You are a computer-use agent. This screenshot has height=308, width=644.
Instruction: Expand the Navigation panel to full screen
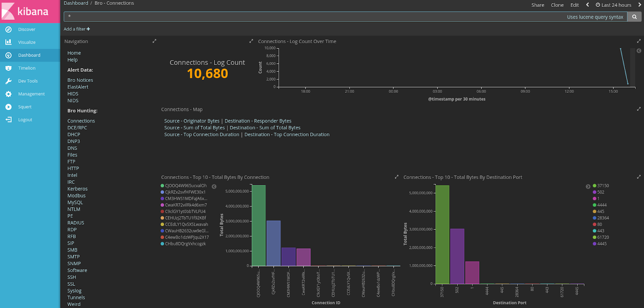pos(154,41)
